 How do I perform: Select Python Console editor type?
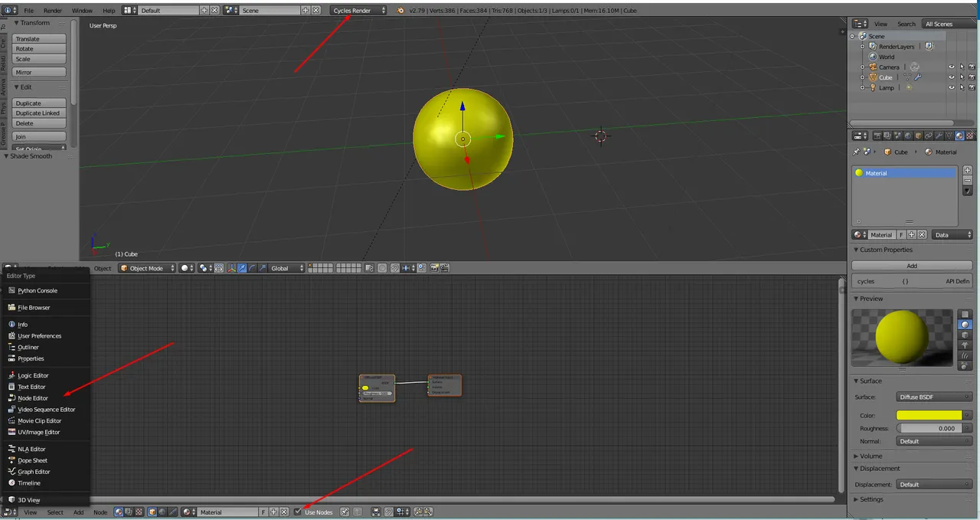click(x=38, y=290)
